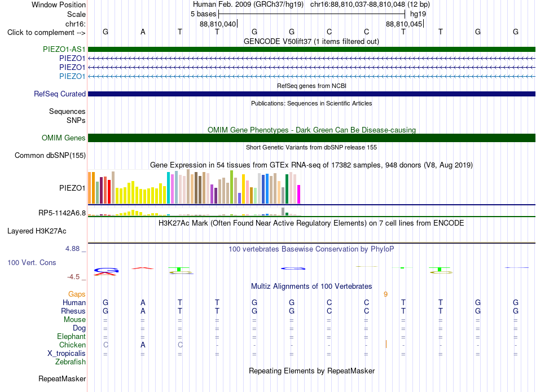
Task: Click the Chicken alignment row label
Action: coord(72,345)
